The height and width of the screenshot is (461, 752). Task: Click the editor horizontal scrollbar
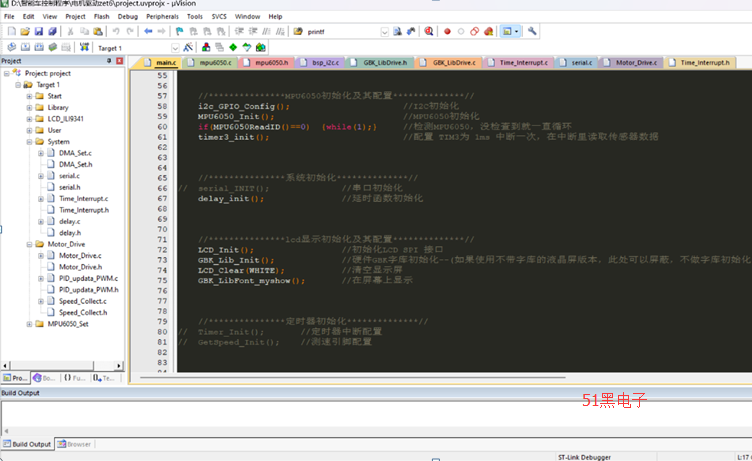[x=352, y=378]
